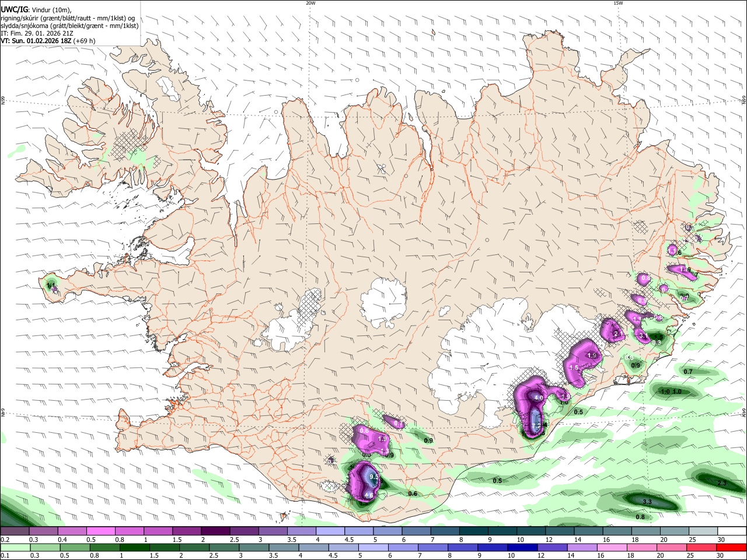The image size is (747, 560).
Task: Click the pale green 0.1 rain scale swatch
Action: pyautogui.click(x=15, y=547)
